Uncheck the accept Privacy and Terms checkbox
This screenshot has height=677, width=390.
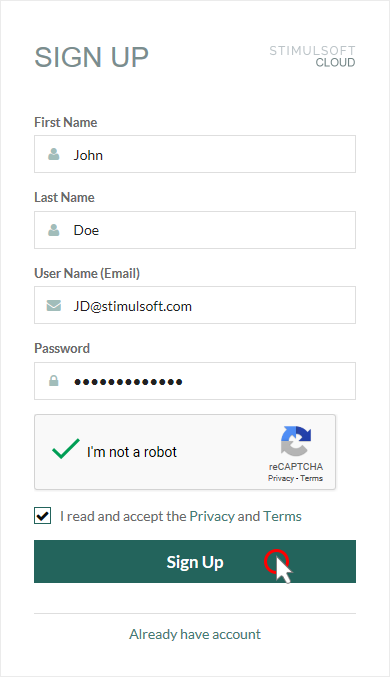(x=42, y=516)
